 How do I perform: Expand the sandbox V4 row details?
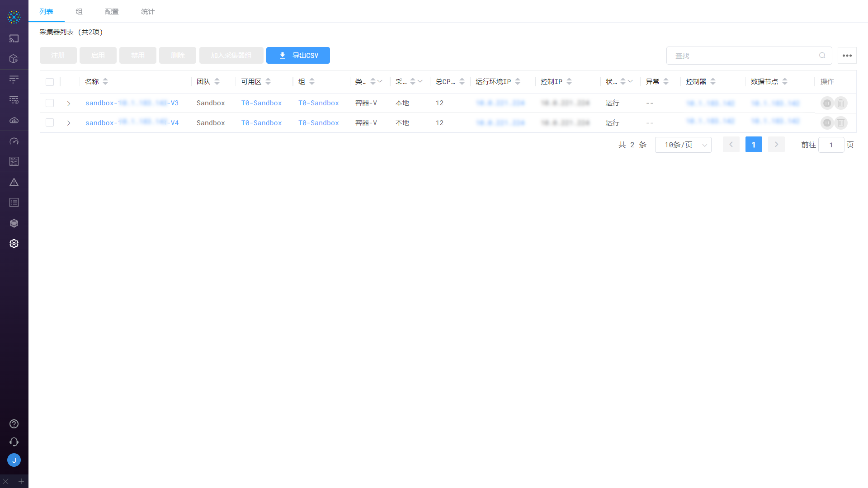click(69, 123)
